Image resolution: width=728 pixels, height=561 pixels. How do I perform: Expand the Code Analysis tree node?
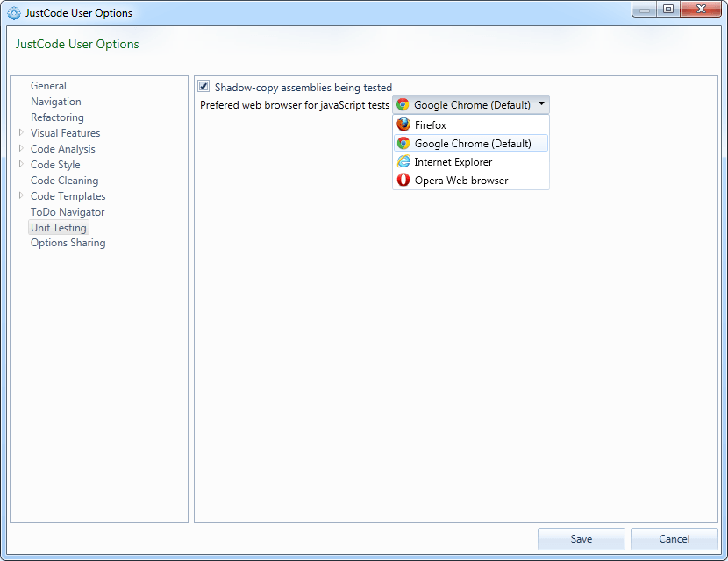21,148
